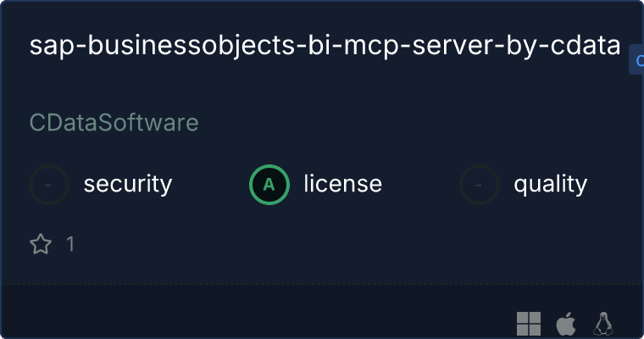Click the letter A inside the license circle
The height and width of the screenshot is (339, 644).
[x=269, y=185]
